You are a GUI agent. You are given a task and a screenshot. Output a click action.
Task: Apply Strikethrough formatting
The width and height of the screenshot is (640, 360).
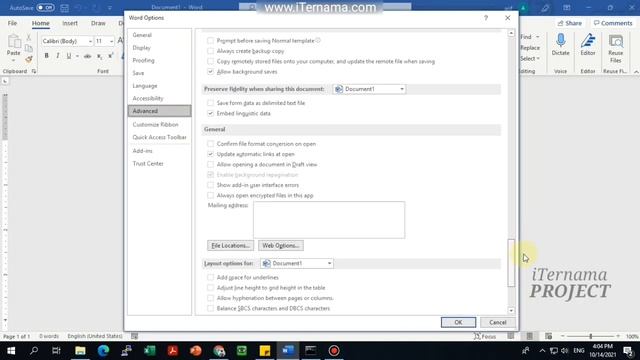(87, 56)
